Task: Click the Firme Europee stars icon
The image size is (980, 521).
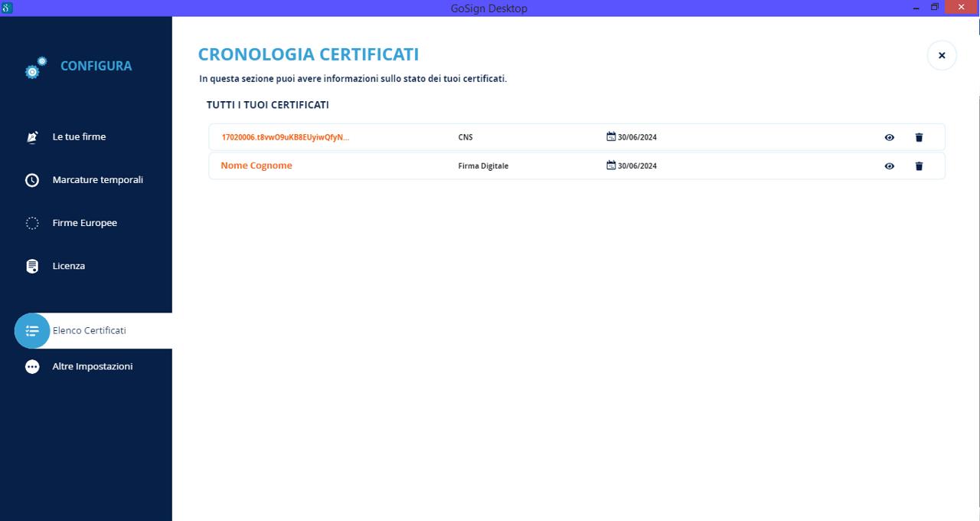Action: [32, 222]
